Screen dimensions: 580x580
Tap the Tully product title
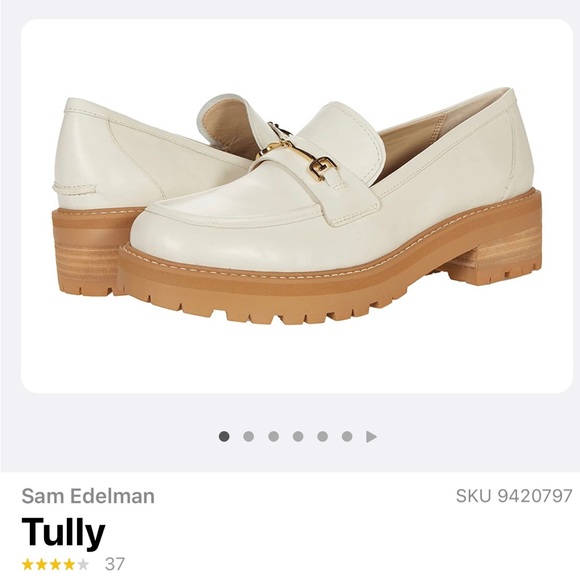63,532
